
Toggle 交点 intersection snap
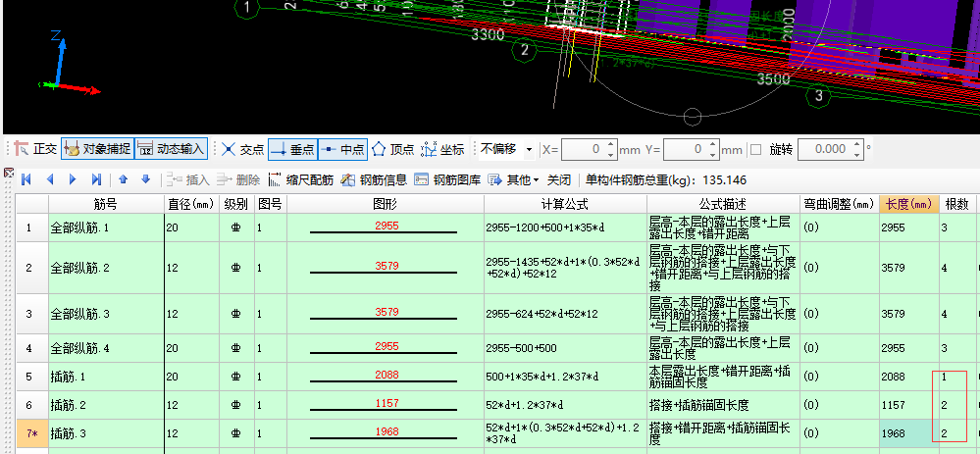243,149
